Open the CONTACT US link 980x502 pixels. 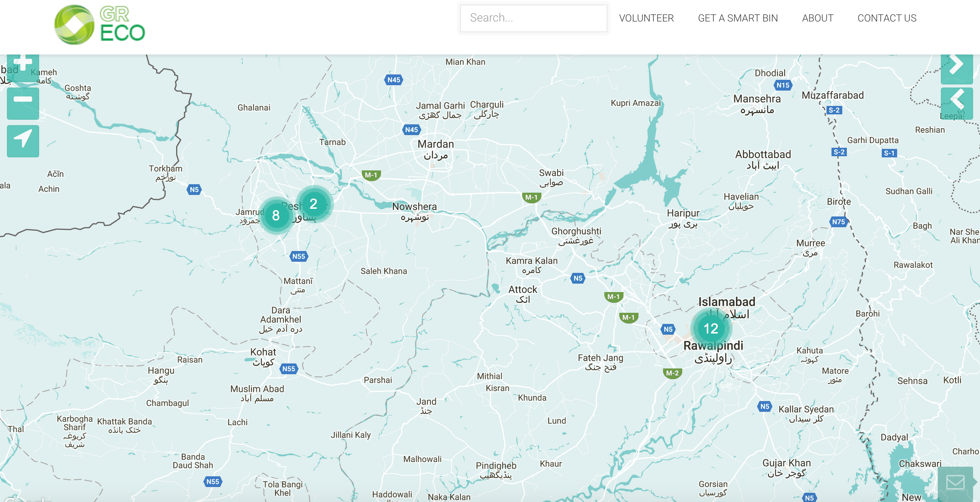point(887,18)
